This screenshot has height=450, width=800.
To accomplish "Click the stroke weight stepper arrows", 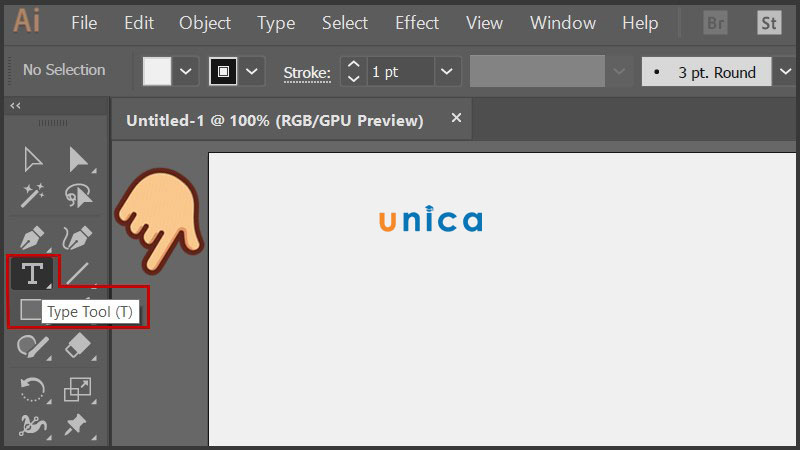I will pos(354,71).
